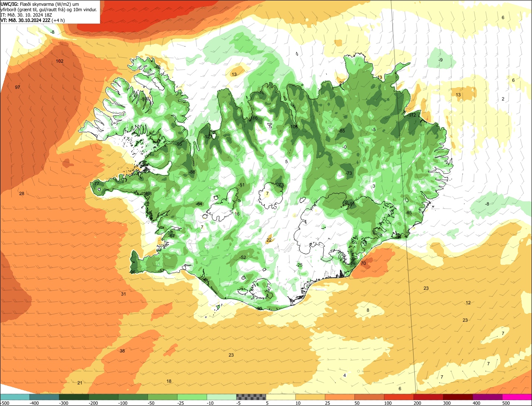Click valid time 'VT: Mið. 30.10.2024 22Z (+4 h)'
The width and height of the screenshot is (532, 406).
pos(32,20)
